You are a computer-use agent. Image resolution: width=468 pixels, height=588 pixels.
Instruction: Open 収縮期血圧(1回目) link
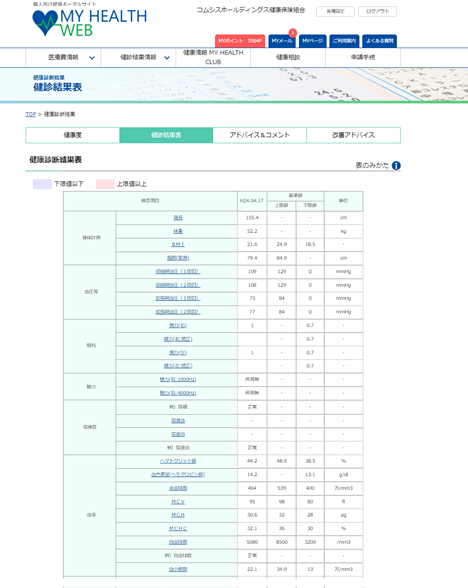coord(178,272)
